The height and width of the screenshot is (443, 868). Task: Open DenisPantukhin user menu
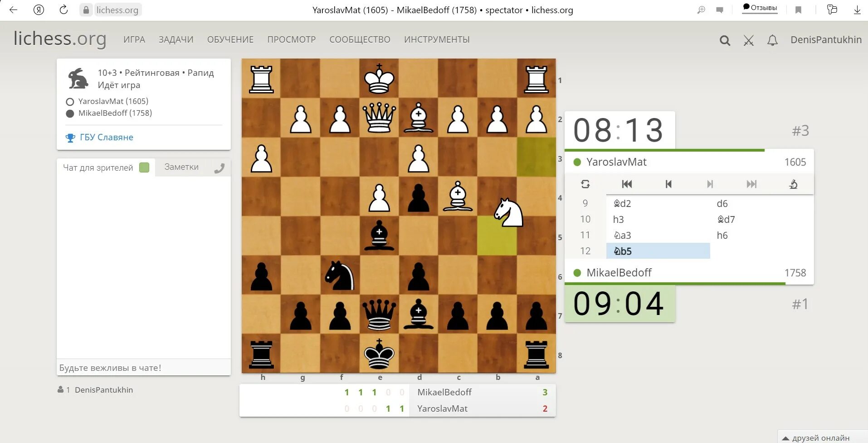point(826,39)
